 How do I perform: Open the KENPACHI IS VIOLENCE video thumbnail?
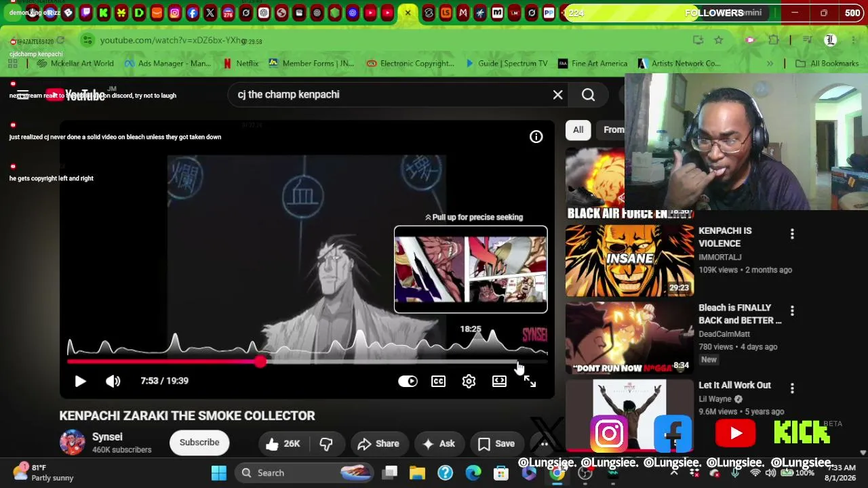[x=629, y=261]
